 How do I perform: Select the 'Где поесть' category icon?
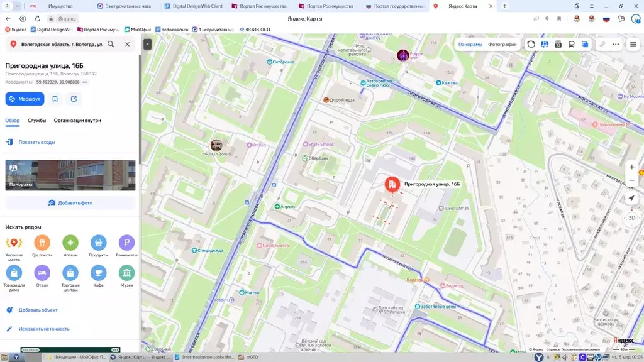pos(42,242)
